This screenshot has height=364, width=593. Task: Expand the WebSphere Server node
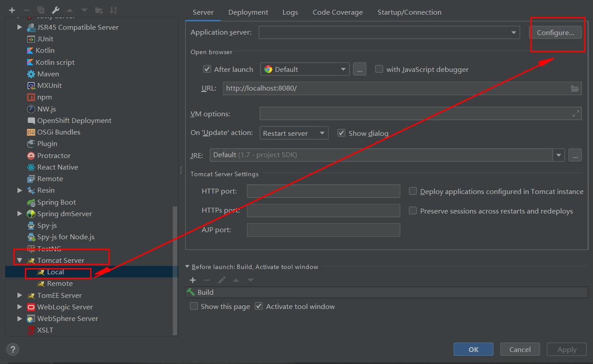point(20,319)
